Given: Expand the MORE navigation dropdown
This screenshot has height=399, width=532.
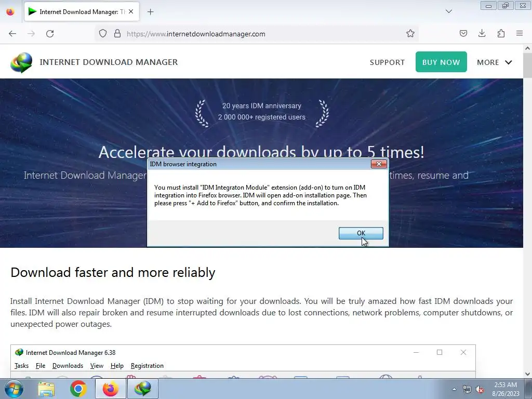Looking at the screenshot, I should click(x=495, y=62).
